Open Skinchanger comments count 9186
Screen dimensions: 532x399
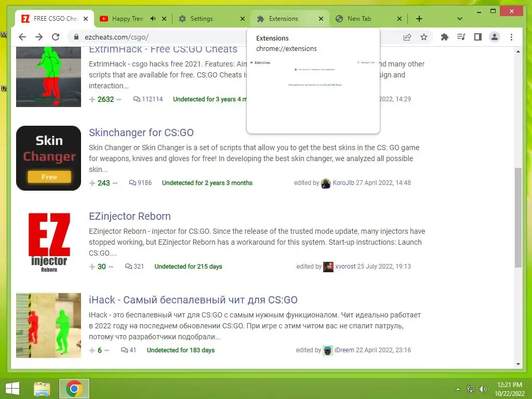[x=140, y=183]
